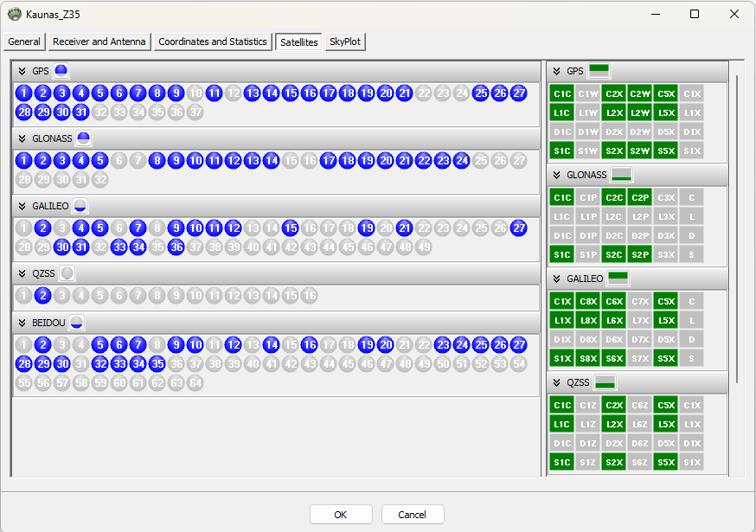Click the bar icon beside GLONASS observation codes

621,175
